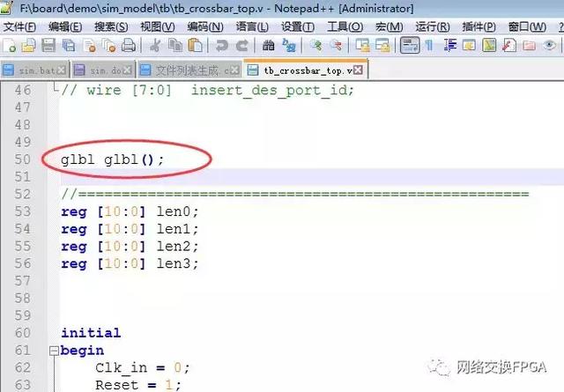Close the sim.bat tab

point(62,70)
